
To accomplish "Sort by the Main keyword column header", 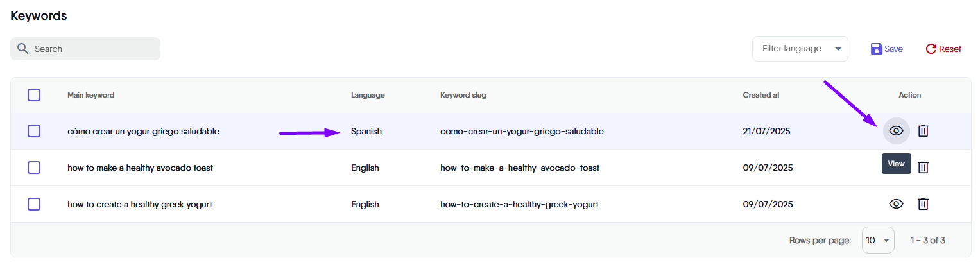I will tap(90, 95).
